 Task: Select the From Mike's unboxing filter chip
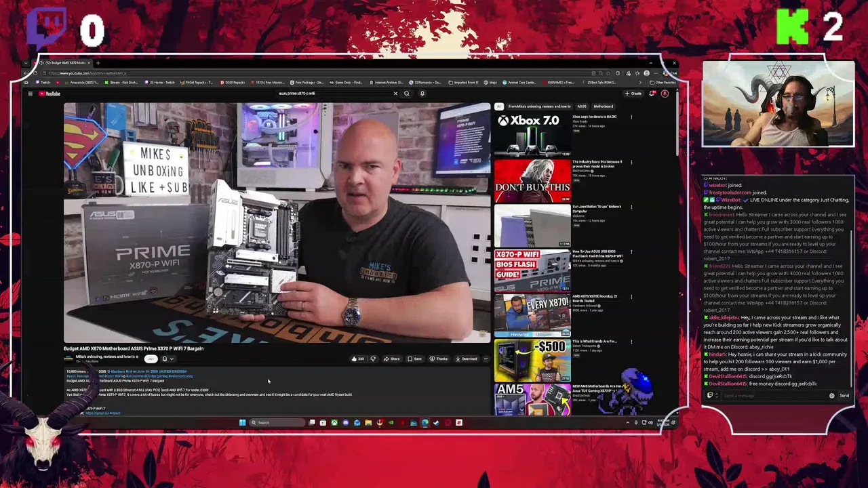point(539,106)
